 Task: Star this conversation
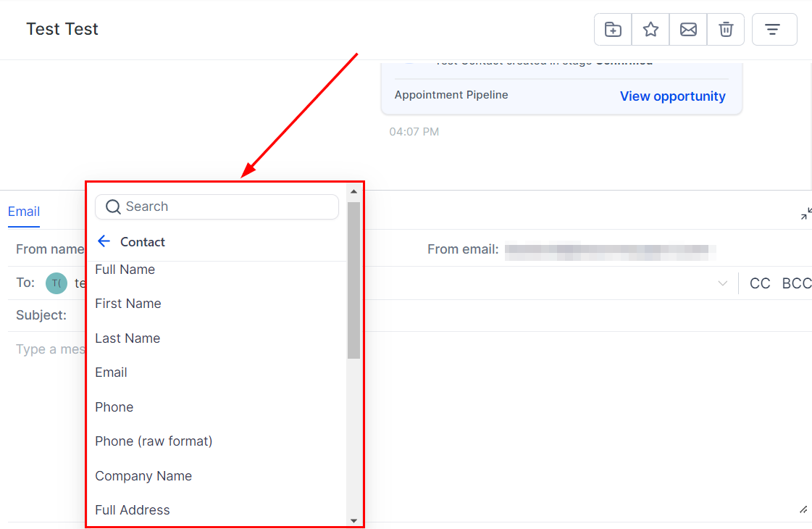[x=650, y=30]
